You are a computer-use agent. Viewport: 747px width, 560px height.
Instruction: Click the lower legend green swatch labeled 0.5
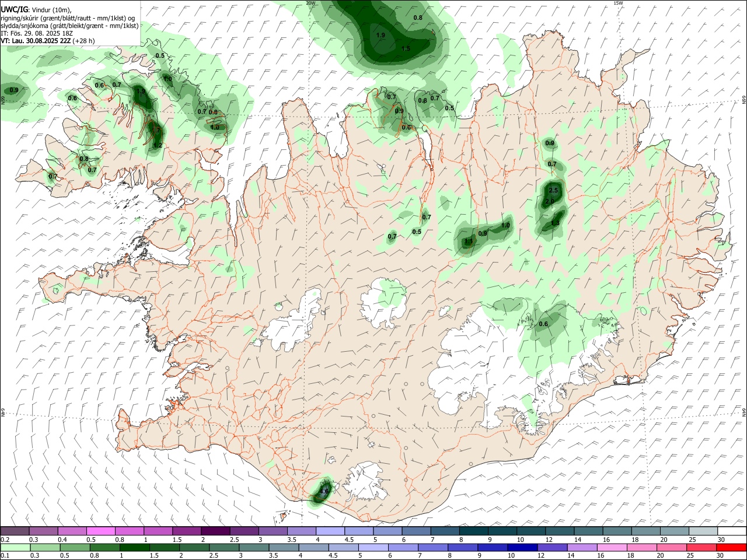(x=75, y=548)
